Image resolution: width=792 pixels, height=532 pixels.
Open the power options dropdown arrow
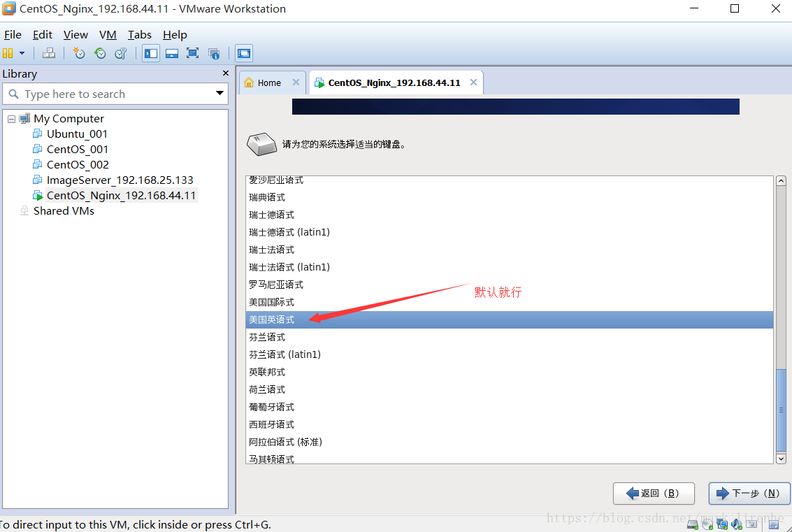[x=22, y=53]
